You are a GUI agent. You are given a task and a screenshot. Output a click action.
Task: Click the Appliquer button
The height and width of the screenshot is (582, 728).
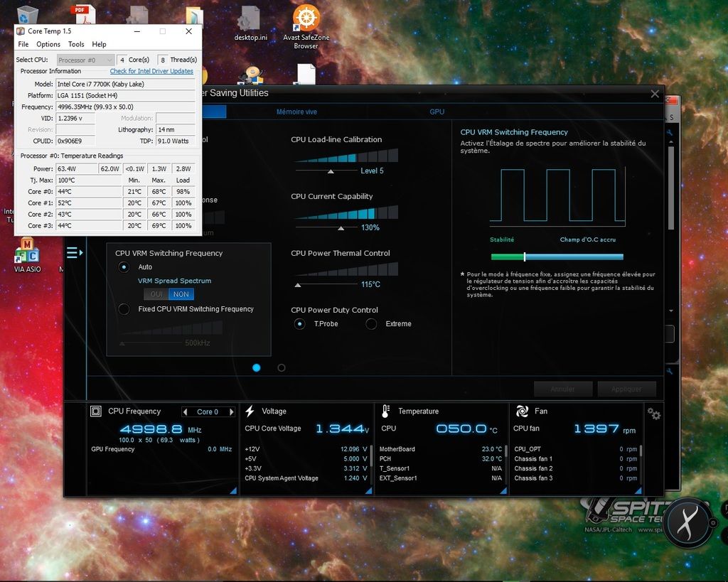pyautogui.click(x=626, y=389)
